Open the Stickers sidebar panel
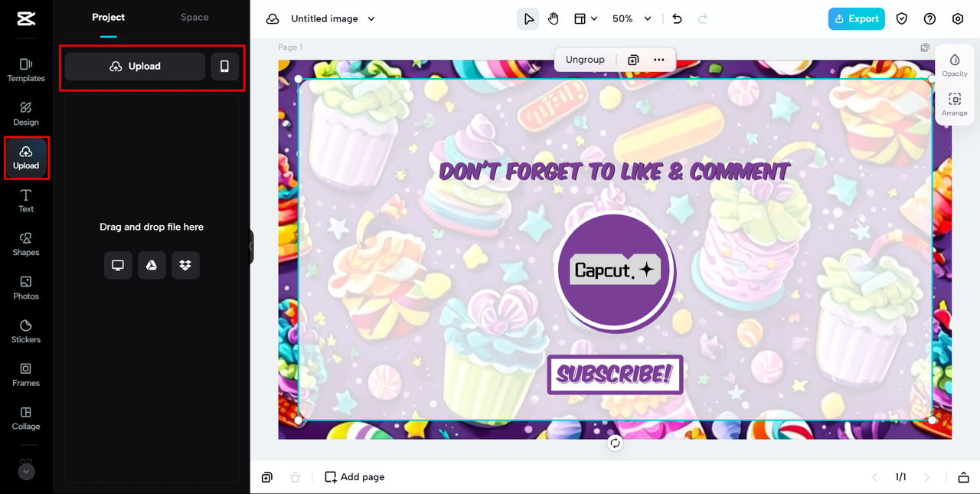 point(26,331)
